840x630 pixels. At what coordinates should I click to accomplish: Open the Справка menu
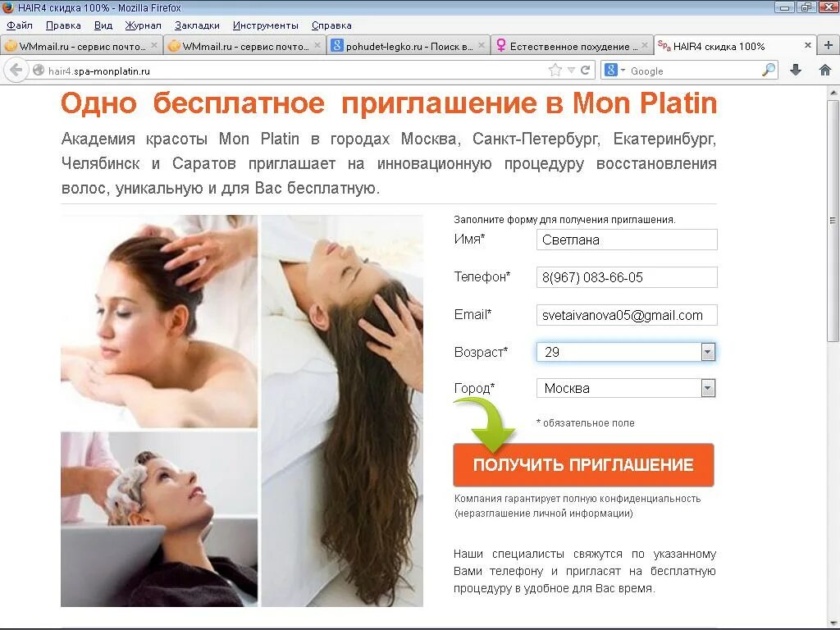click(331, 25)
